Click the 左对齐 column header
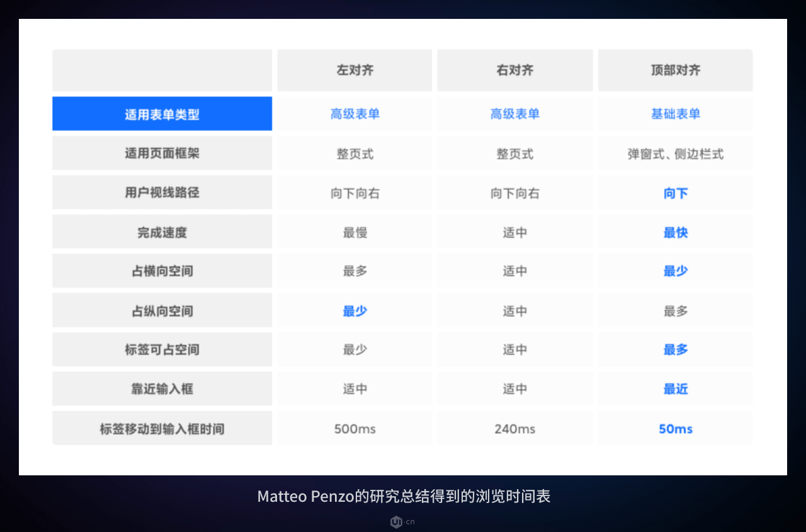This screenshot has width=806, height=532. 355,71
